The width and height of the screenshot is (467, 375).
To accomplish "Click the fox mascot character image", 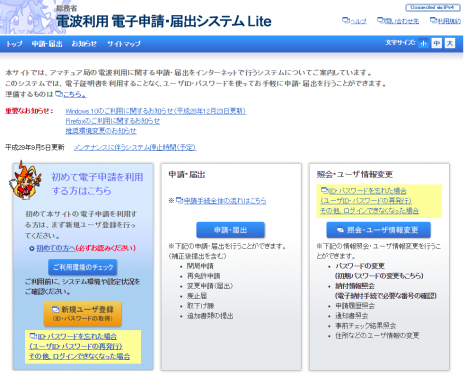I will (x=25, y=180).
